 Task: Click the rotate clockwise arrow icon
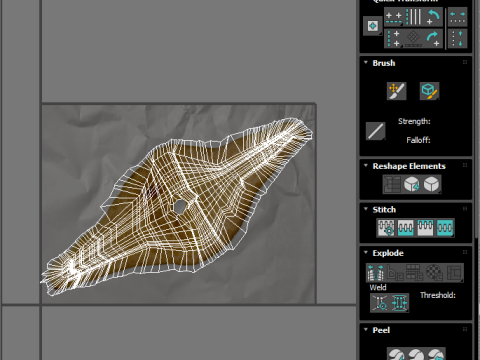[x=433, y=39]
